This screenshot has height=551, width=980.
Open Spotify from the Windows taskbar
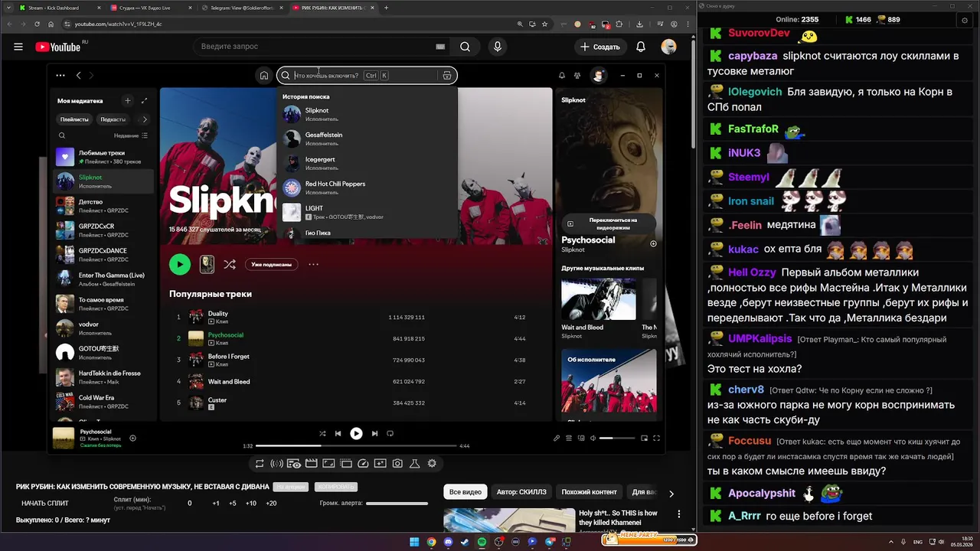coord(482,542)
